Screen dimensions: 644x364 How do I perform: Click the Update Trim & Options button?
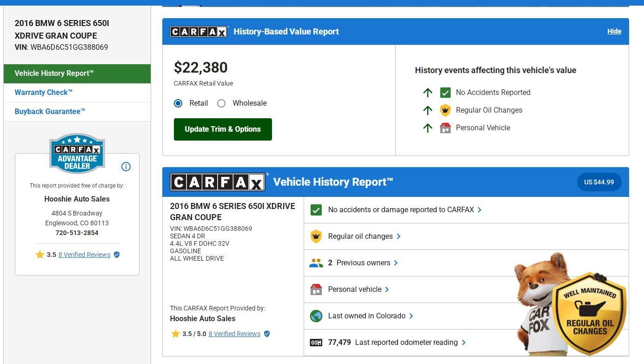(x=223, y=129)
